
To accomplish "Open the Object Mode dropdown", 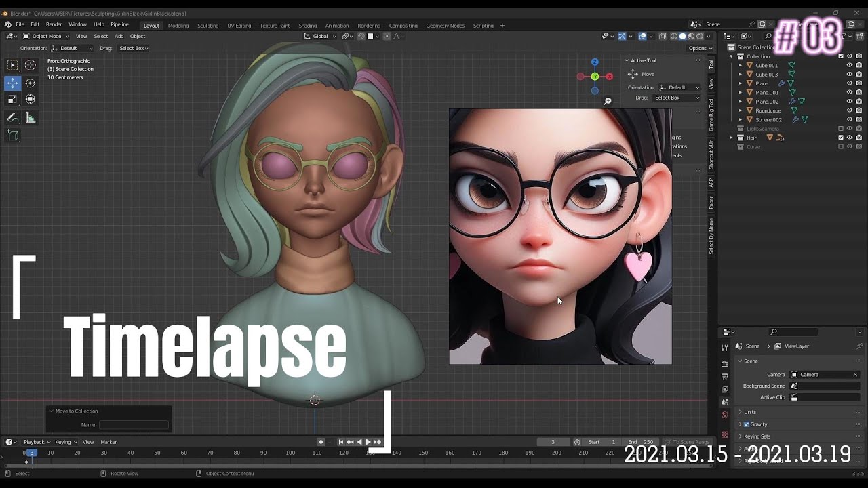I will (x=46, y=36).
